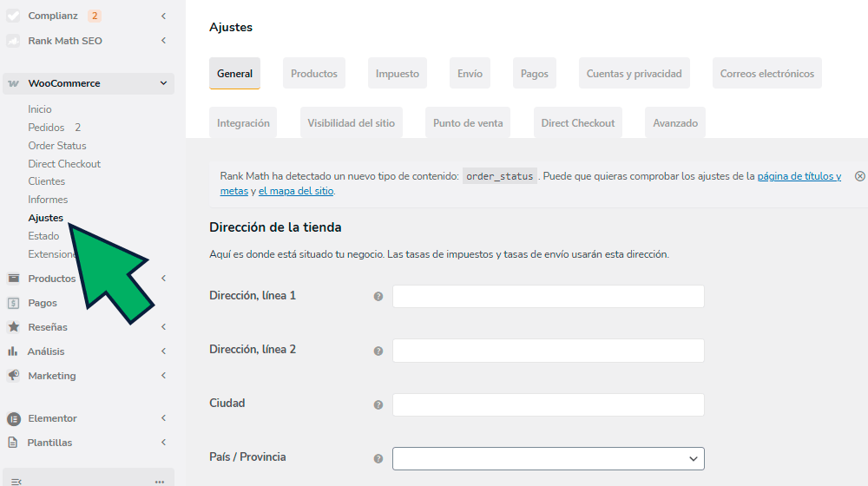Click the Ciudad input field
This screenshot has height=486, width=868.
click(x=548, y=404)
